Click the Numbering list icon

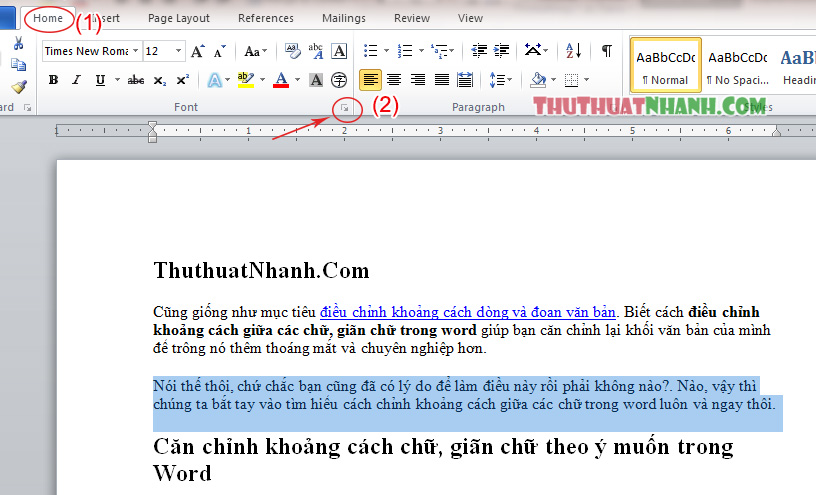click(x=405, y=50)
